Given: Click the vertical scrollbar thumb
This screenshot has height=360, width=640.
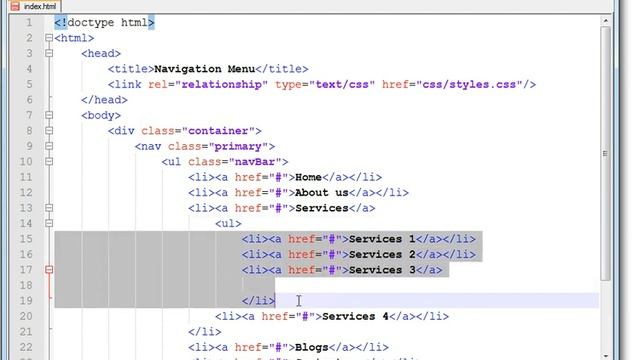Looking at the screenshot, I should click(606, 153).
